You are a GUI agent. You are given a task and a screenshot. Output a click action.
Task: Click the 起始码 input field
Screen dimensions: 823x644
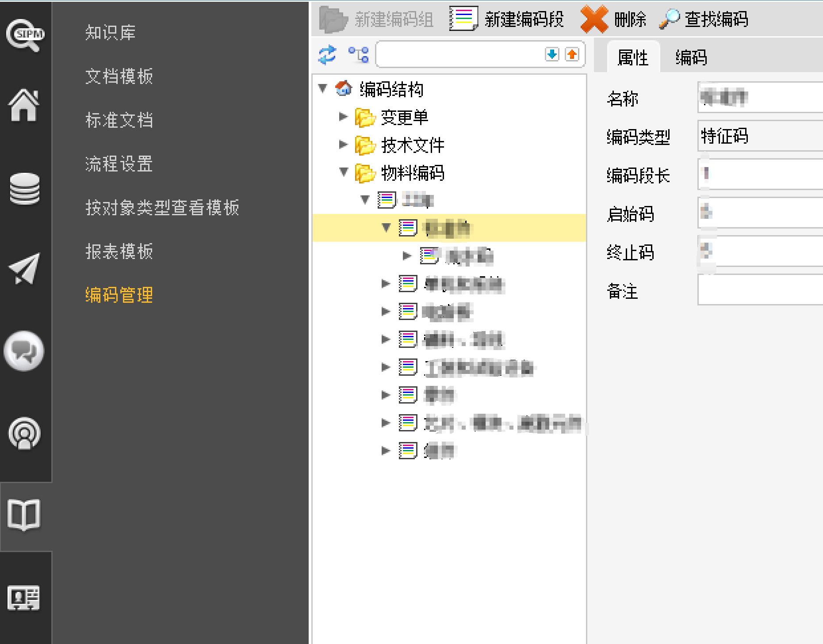pyautogui.click(x=760, y=213)
